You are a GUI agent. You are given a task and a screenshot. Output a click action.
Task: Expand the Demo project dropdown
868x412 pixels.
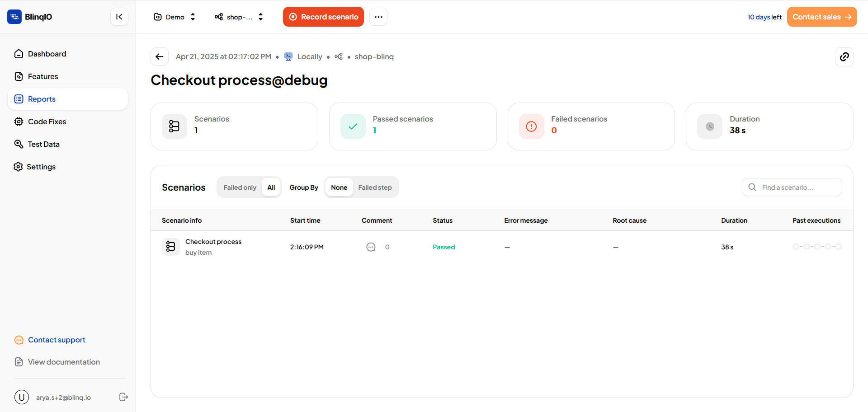(x=175, y=17)
